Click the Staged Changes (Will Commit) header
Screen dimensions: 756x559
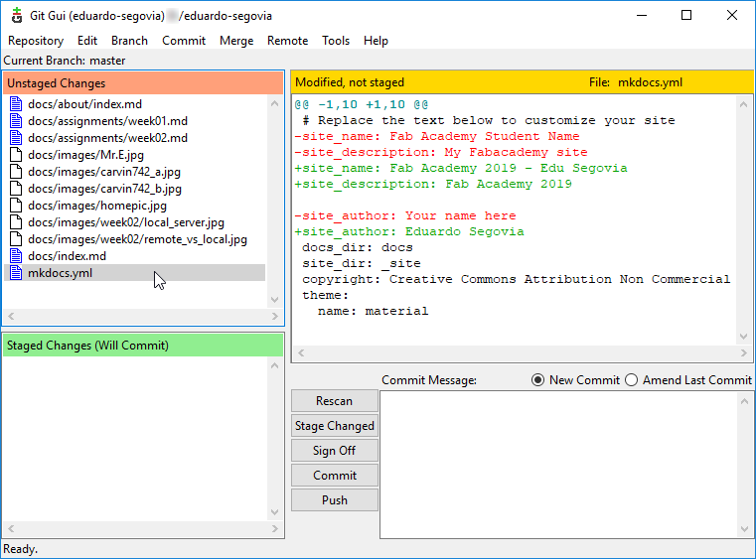click(x=144, y=346)
